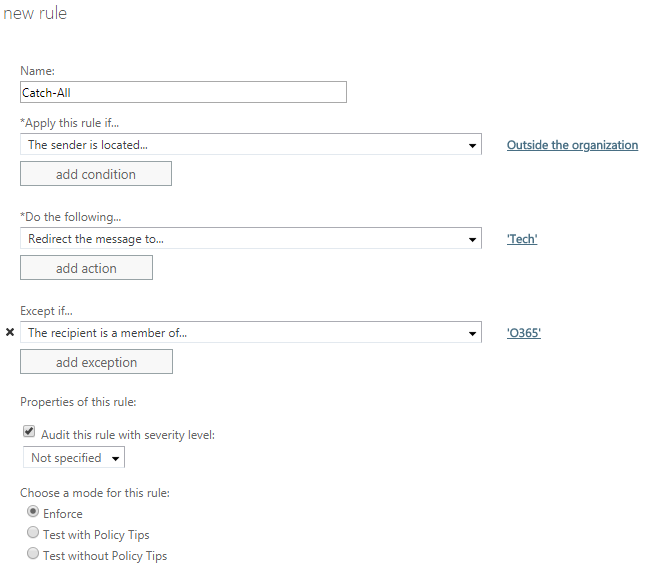Open 'The sender is located...' dropdown
Screen dimensions: 648x574
tap(251, 144)
